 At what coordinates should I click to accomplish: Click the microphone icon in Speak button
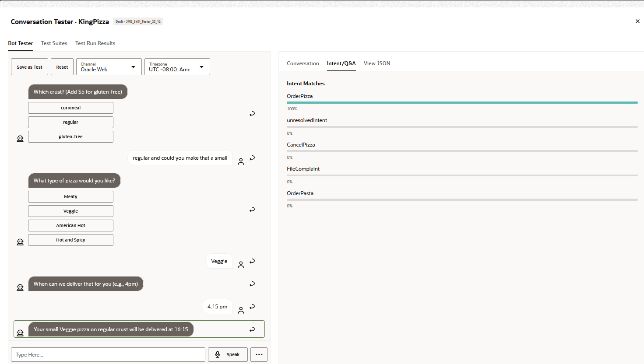(218, 354)
